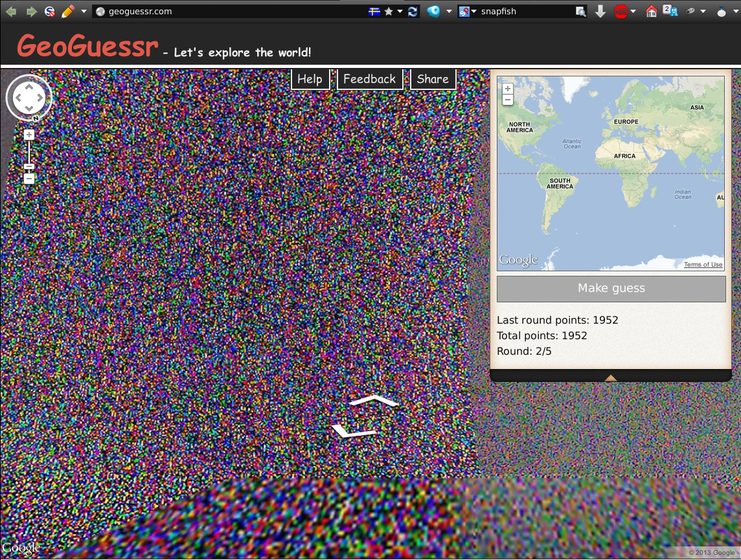Go to the home page icon

click(651, 12)
